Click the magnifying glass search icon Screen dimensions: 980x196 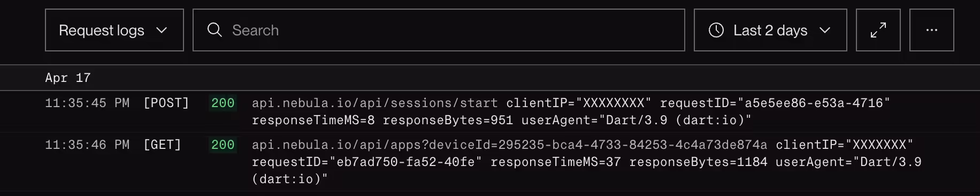[x=215, y=30]
